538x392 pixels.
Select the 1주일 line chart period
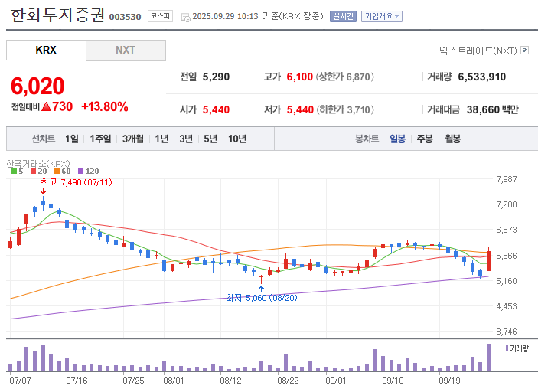[x=100, y=139]
